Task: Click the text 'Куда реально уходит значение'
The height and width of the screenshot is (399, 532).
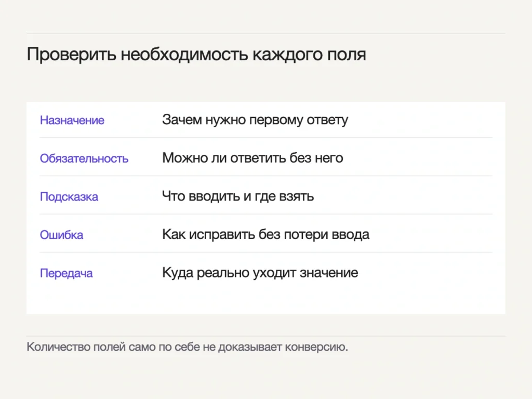Action: pyautogui.click(x=260, y=273)
